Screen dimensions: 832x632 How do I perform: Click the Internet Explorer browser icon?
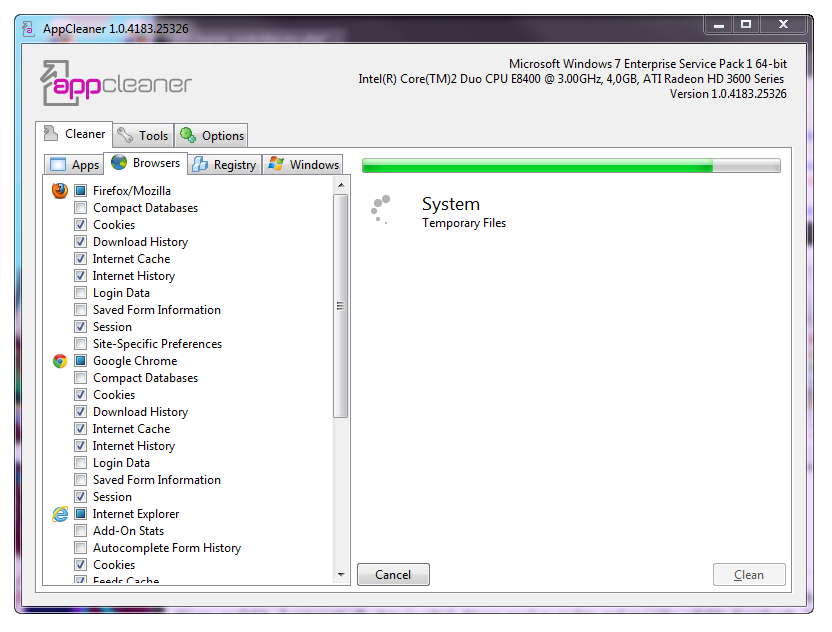pyautogui.click(x=60, y=514)
